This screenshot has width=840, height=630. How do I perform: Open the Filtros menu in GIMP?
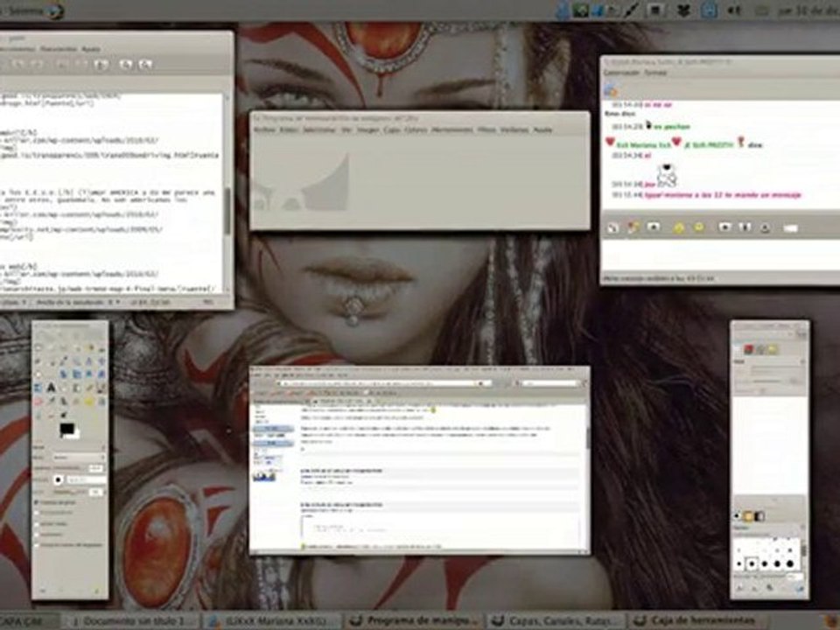pyautogui.click(x=486, y=129)
